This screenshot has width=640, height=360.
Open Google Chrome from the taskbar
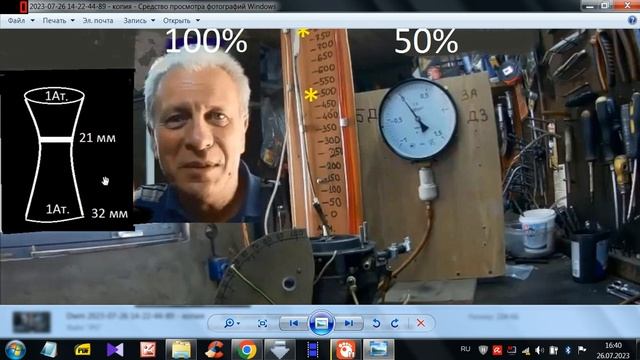247,350
